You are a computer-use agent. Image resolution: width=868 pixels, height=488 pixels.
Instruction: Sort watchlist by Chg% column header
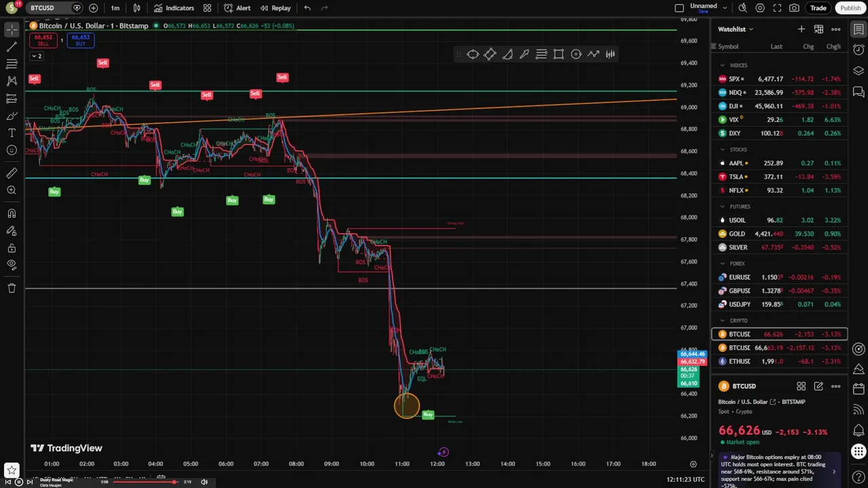click(833, 47)
